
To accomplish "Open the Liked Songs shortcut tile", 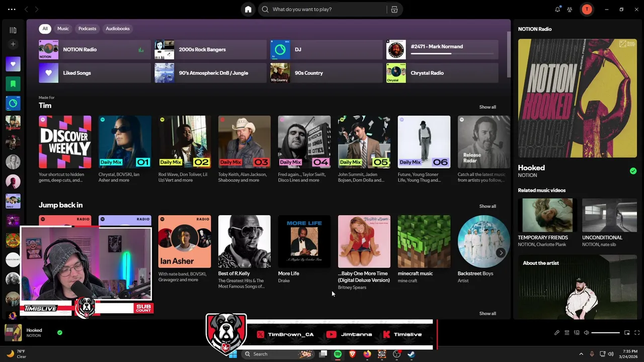I will (95, 73).
